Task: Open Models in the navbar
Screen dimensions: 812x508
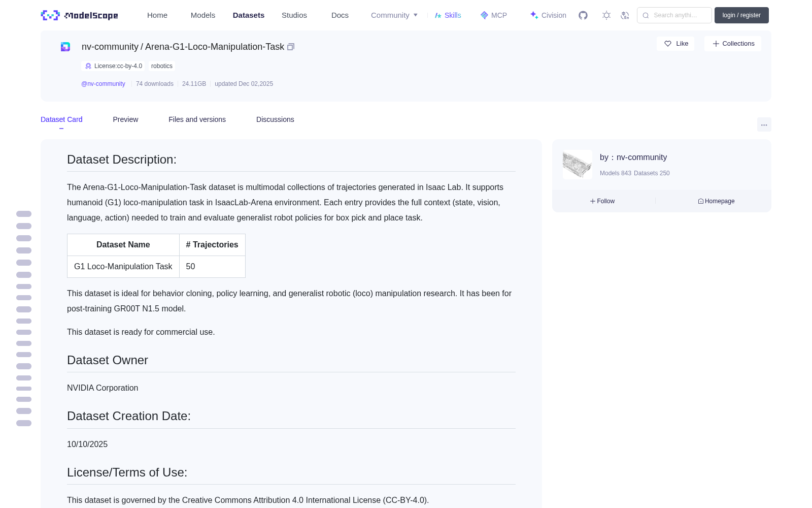Action: [203, 15]
